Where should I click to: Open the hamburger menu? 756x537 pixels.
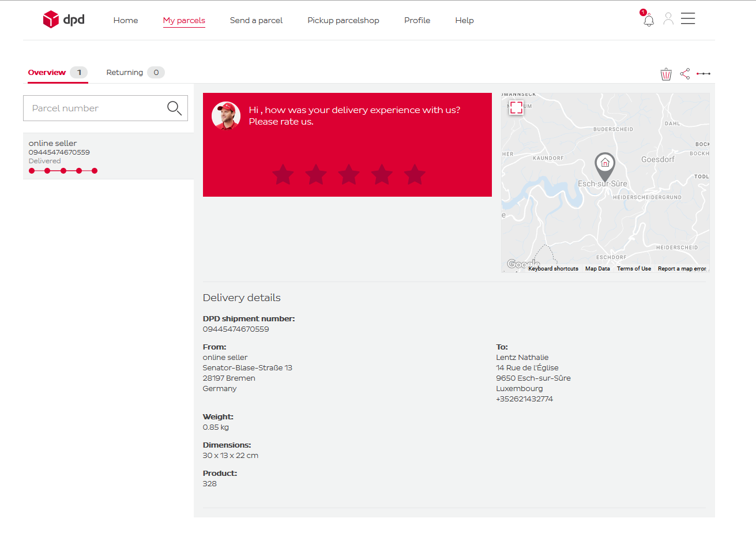[688, 19]
